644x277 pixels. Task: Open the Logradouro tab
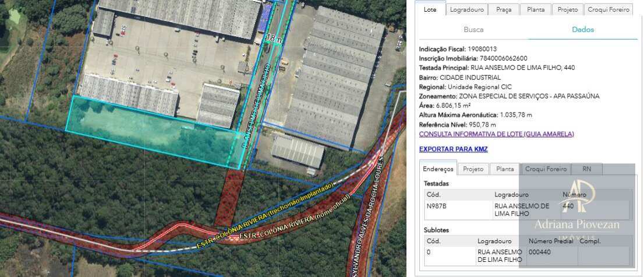[x=467, y=9]
